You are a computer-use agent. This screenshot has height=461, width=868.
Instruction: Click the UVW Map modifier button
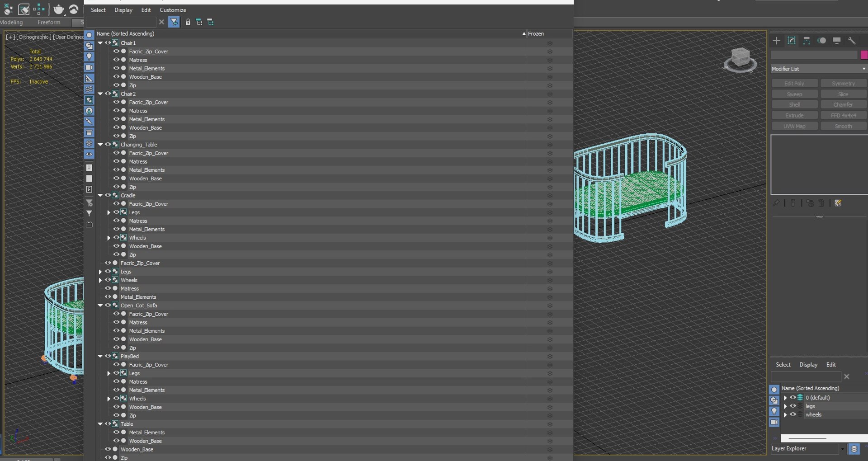click(x=794, y=127)
